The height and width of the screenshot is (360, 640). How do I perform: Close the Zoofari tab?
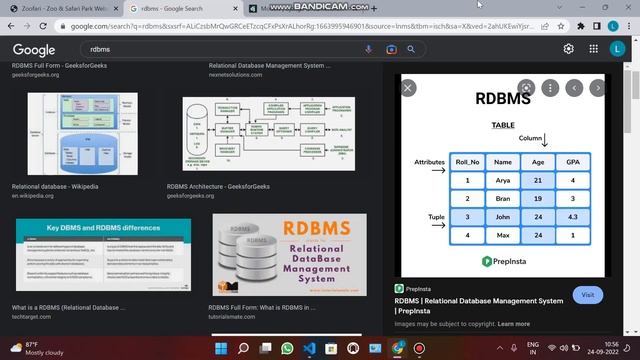(116, 8)
